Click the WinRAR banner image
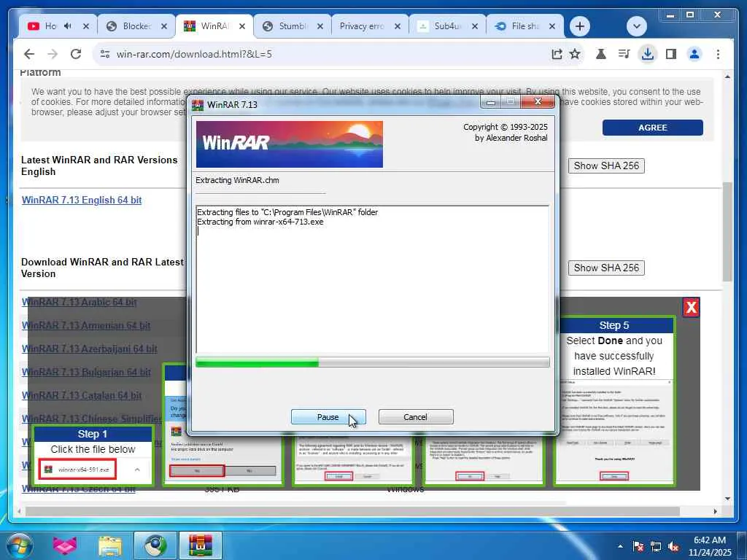 [x=289, y=144]
